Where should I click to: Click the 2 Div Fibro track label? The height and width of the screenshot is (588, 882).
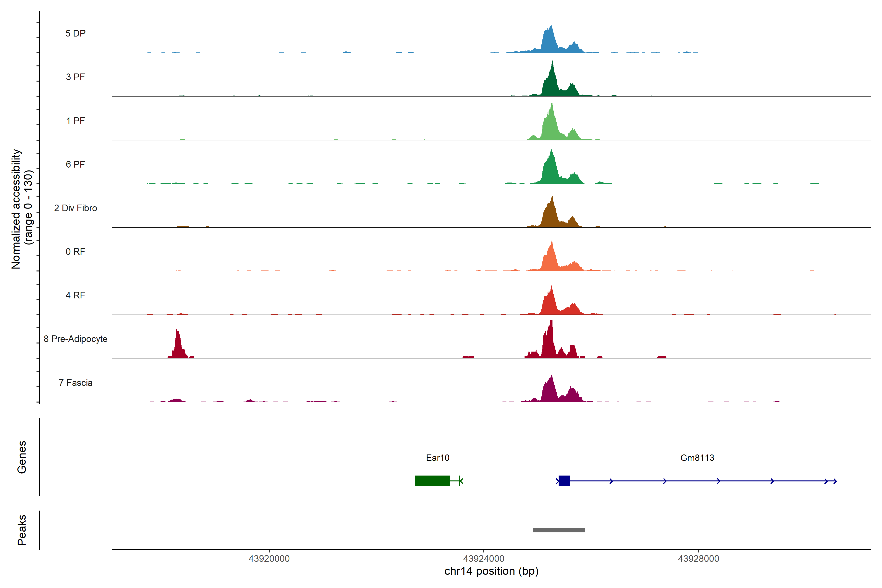click(x=75, y=208)
